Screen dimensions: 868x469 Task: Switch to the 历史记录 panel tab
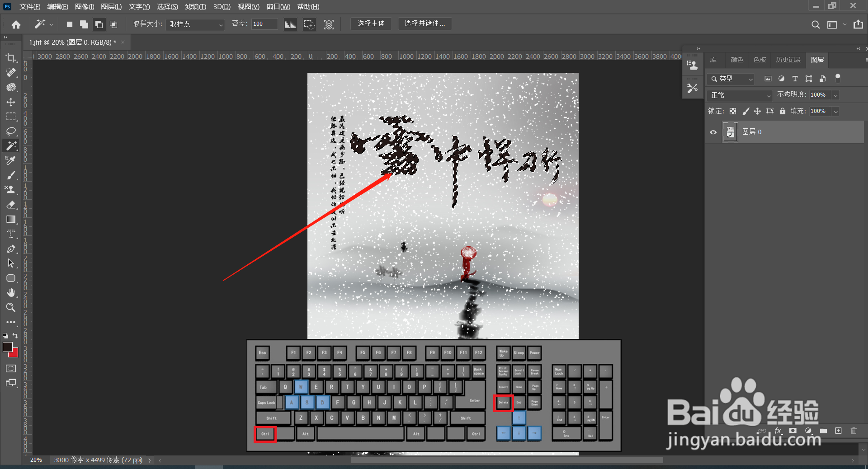[x=788, y=60]
